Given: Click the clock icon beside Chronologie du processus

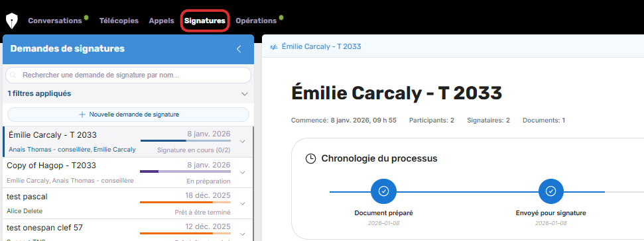Looking at the screenshot, I should tap(311, 159).
